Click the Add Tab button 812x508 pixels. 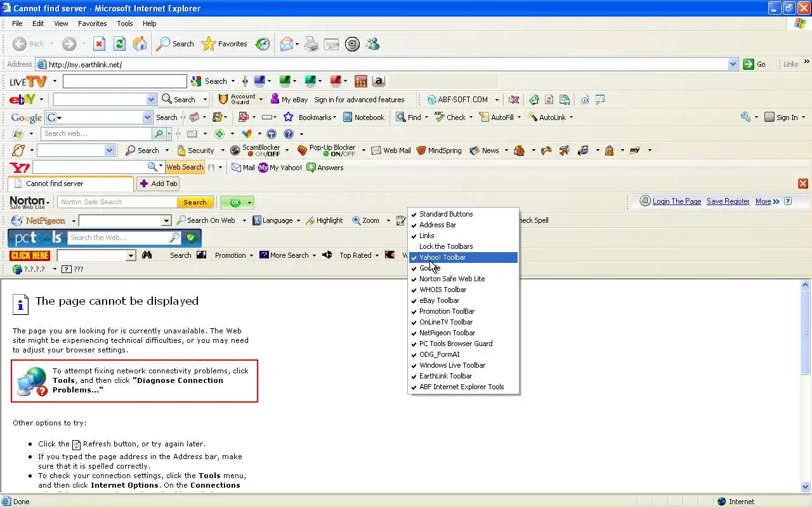(x=158, y=184)
